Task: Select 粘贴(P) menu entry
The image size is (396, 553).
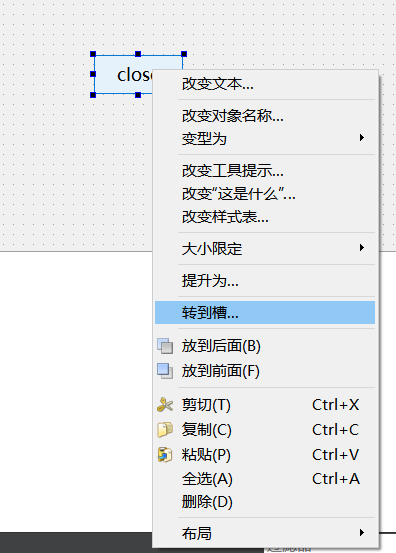Action: point(265,455)
